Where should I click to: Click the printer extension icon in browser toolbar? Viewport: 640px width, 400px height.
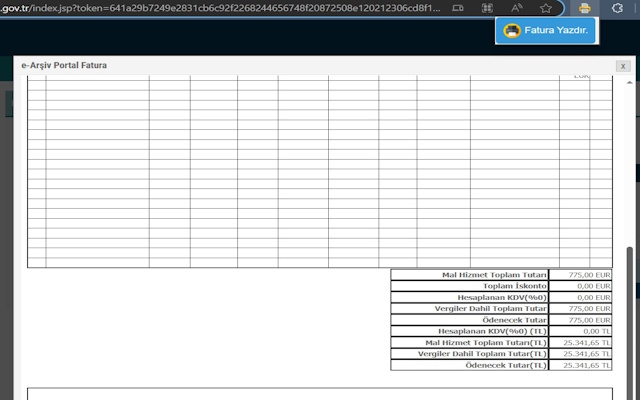coord(584,8)
